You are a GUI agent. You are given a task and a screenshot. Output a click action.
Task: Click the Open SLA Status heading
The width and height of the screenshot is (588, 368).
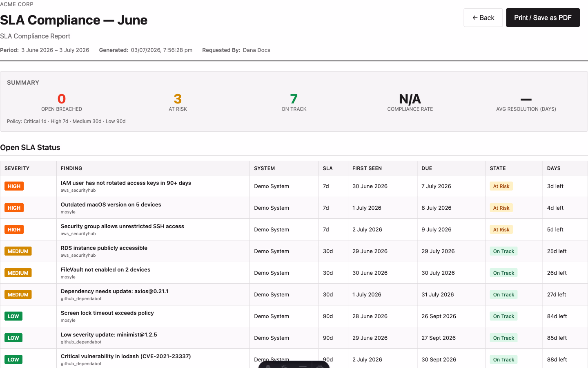tap(30, 148)
